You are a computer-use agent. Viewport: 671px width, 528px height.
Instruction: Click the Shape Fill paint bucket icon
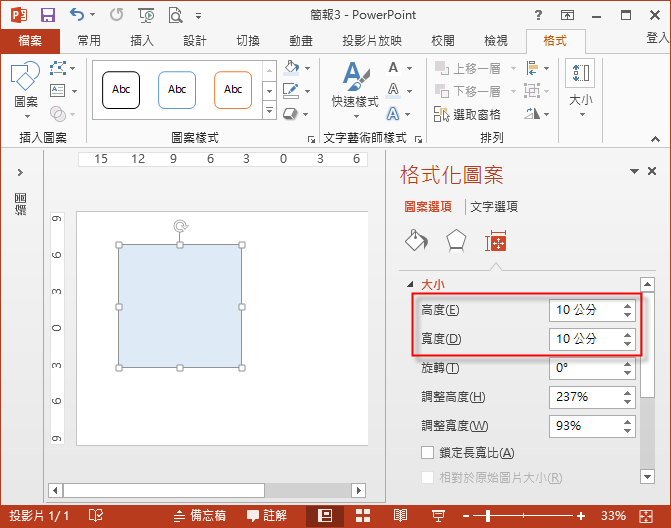pos(291,68)
